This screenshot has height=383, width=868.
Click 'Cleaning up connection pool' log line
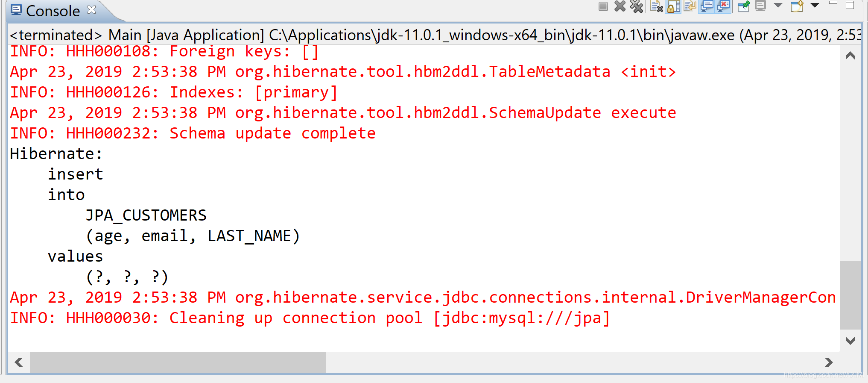click(310, 318)
